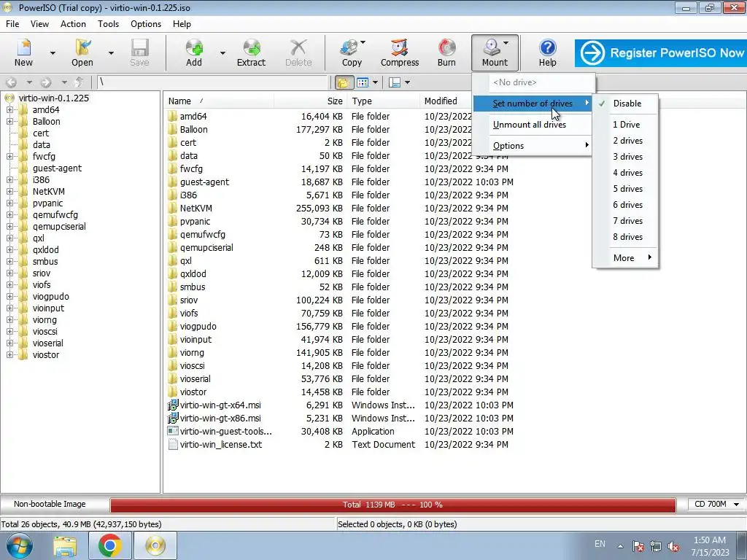Sort by the Size column header

[x=310, y=101]
